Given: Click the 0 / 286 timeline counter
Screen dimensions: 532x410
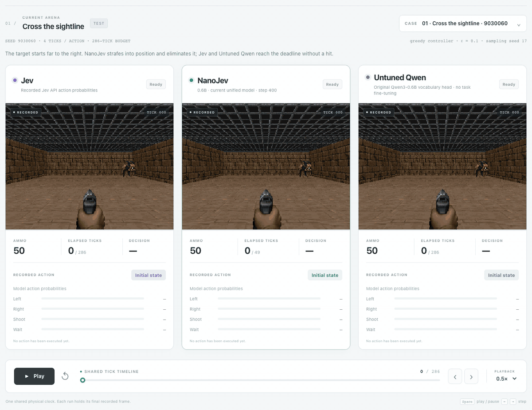Looking at the screenshot, I should 430,371.
